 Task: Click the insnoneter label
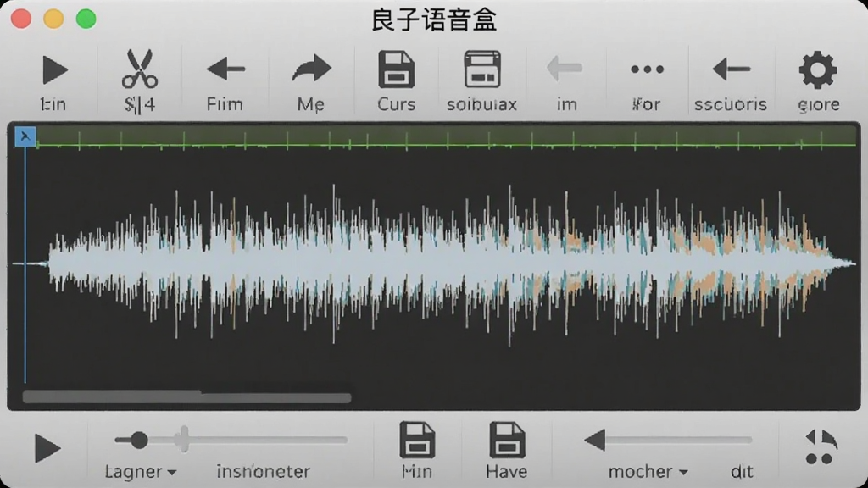pyautogui.click(x=263, y=471)
